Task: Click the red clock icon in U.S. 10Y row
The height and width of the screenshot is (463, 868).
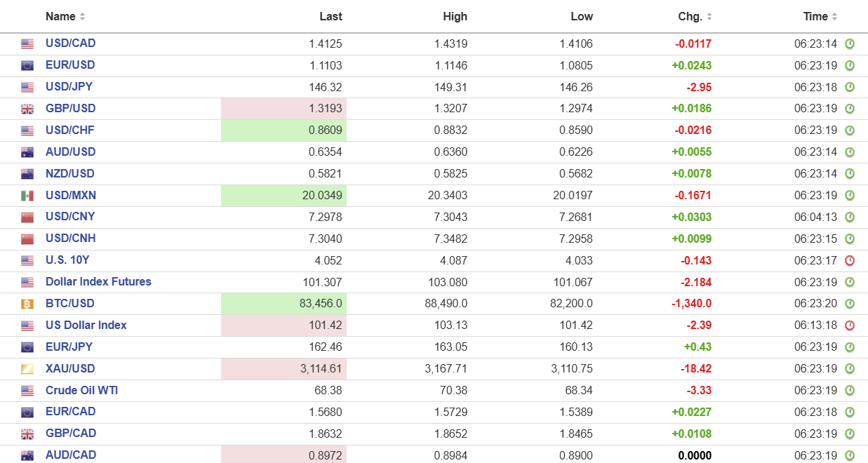Action: click(x=850, y=260)
